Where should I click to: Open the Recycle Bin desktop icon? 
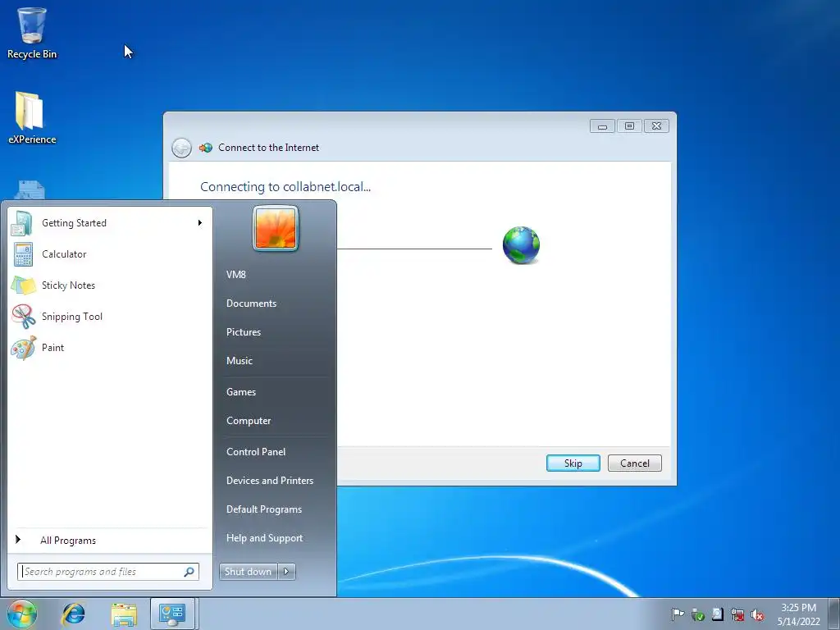[x=32, y=33]
